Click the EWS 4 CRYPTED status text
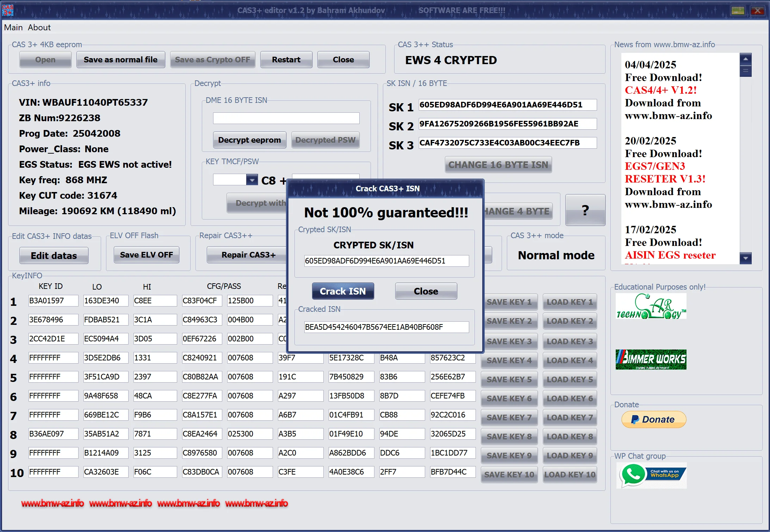Viewport: 770px width, 532px height. (451, 60)
